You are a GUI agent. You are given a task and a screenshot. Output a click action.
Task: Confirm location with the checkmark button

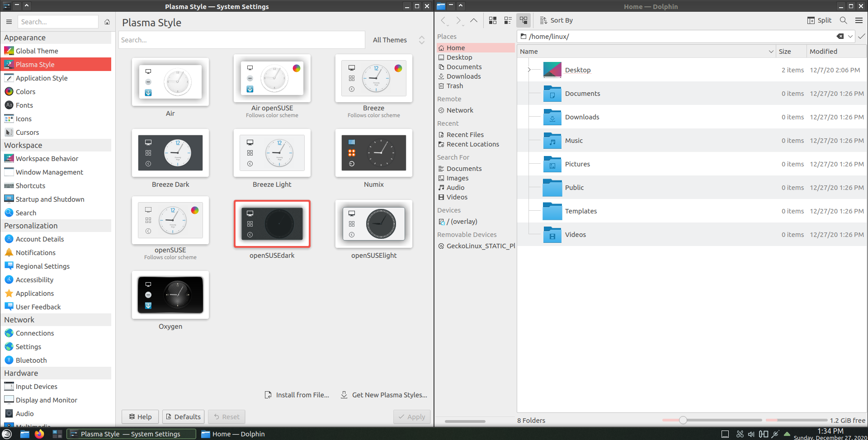862,37
